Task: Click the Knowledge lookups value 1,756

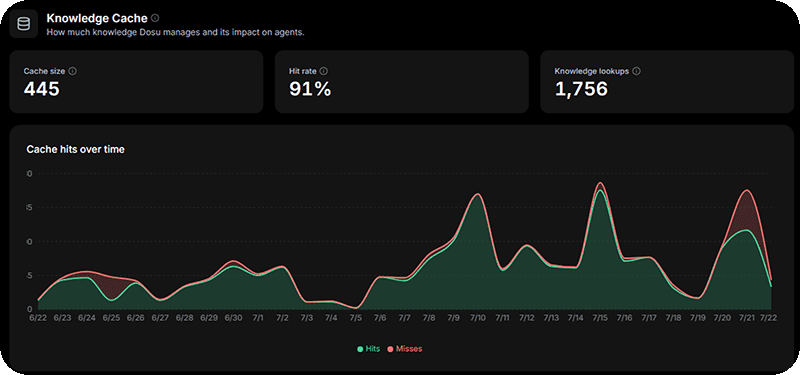Action: (581, 89)
